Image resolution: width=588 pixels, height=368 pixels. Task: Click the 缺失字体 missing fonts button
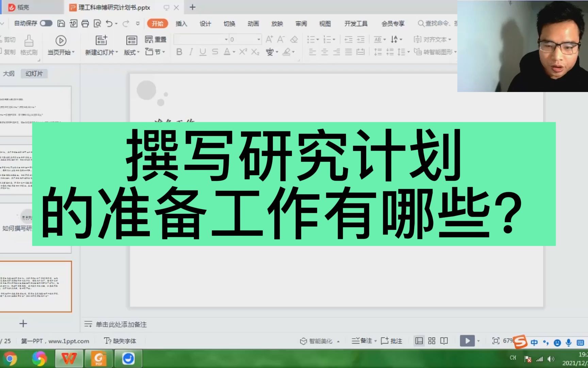[120, 340]
